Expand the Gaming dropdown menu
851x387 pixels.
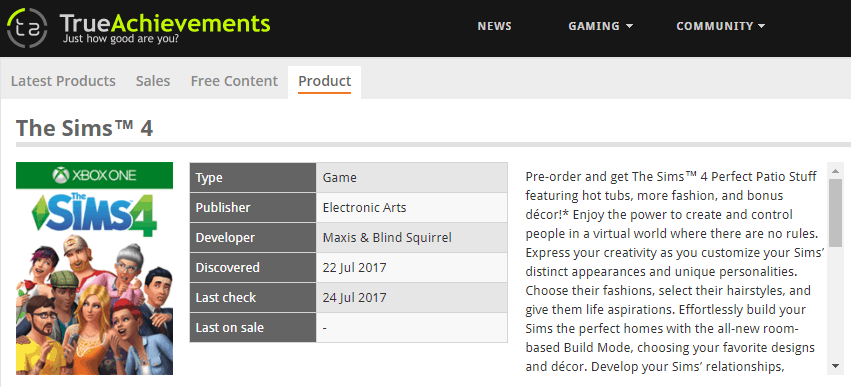click(x=600, y=26)
